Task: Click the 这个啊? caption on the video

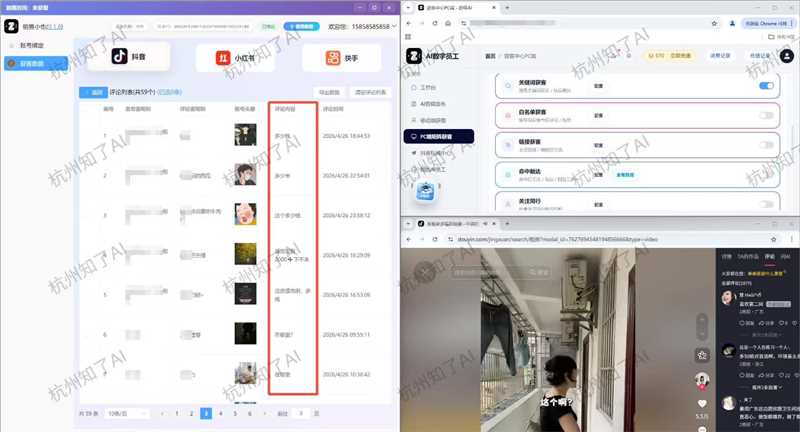Action: tap(556, 402)
